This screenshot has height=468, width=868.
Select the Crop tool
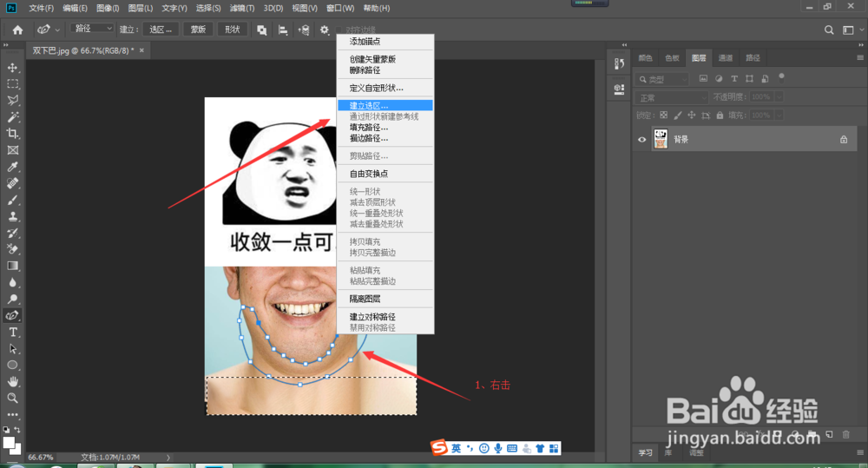[x=12, y=134]
